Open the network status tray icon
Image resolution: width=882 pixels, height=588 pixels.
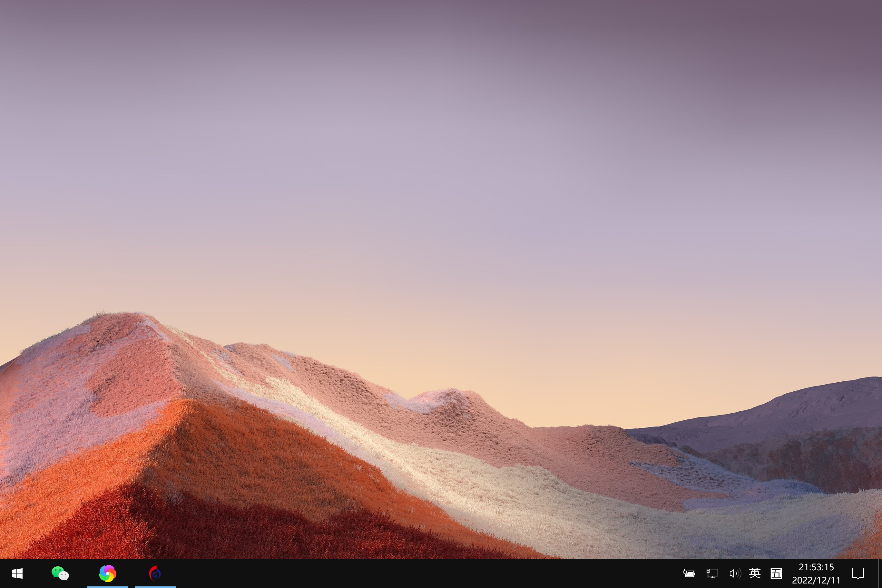712,573
